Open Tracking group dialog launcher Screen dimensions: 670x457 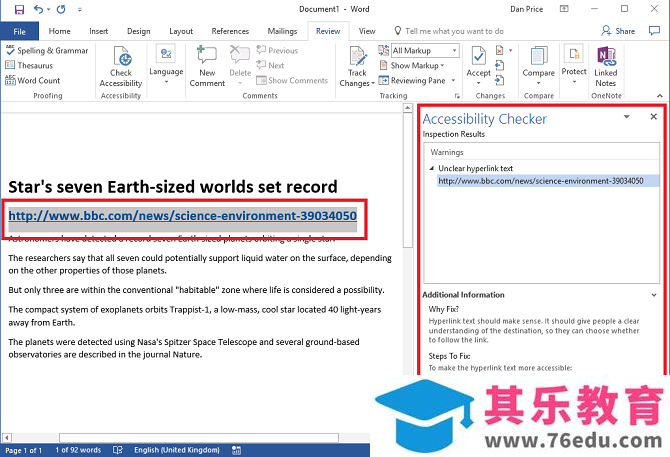coord(457,96)
